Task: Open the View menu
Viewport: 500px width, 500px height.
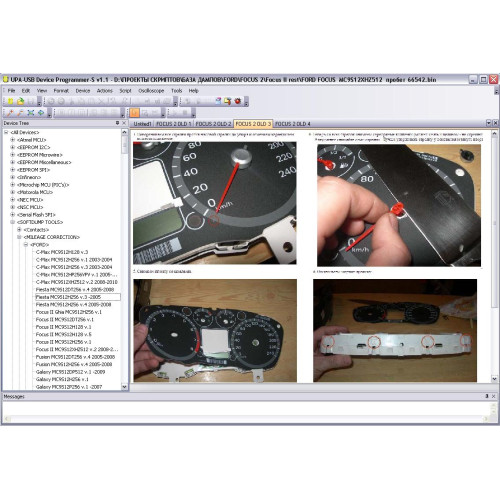Action: pyautogui.click(x=42, y=91)
